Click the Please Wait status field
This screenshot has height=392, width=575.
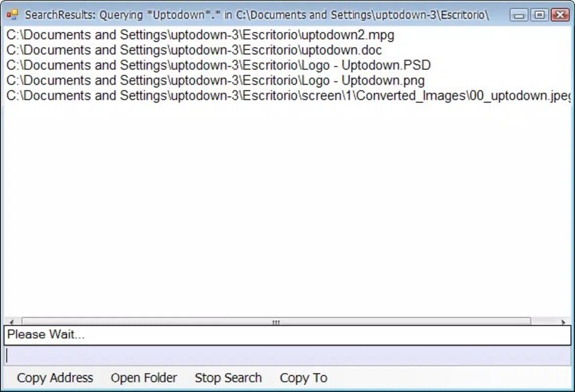click(x=287, y=335)
